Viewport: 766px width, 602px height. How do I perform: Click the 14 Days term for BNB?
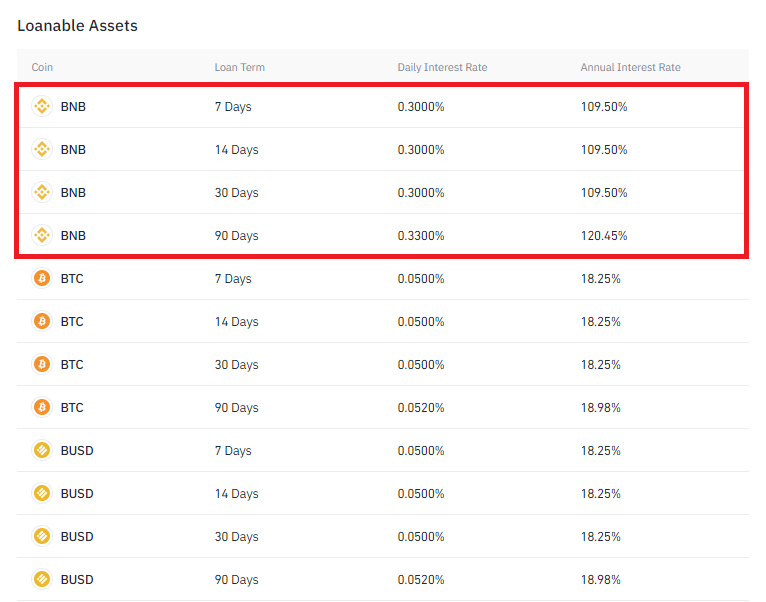(x=236, y=150)
